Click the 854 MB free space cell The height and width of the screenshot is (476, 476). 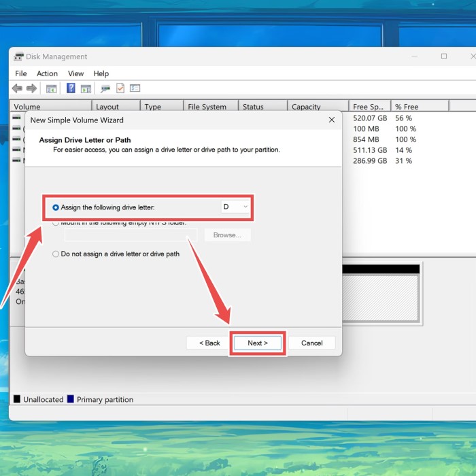(366, 139)
